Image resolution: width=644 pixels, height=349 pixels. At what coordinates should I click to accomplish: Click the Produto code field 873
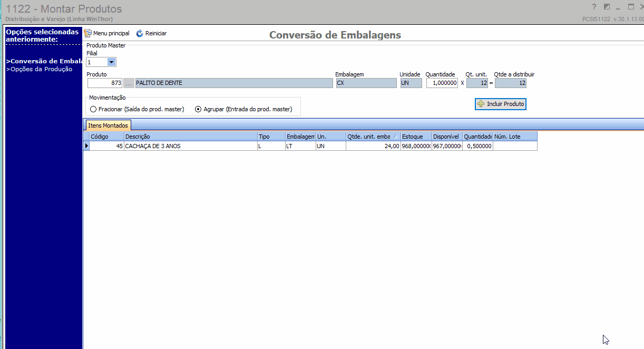tap(105, 83)
